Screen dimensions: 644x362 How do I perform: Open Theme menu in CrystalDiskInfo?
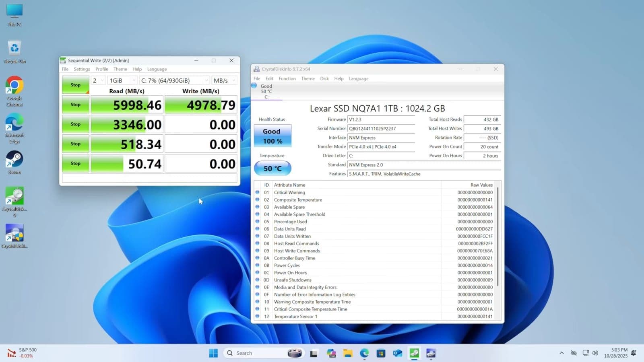click(308, 79)
